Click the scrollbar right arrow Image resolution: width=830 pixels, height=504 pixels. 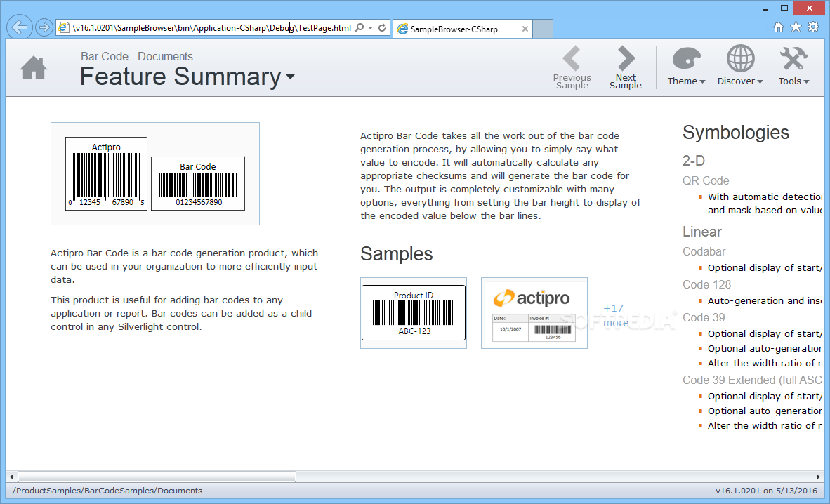tap(819, 477)
